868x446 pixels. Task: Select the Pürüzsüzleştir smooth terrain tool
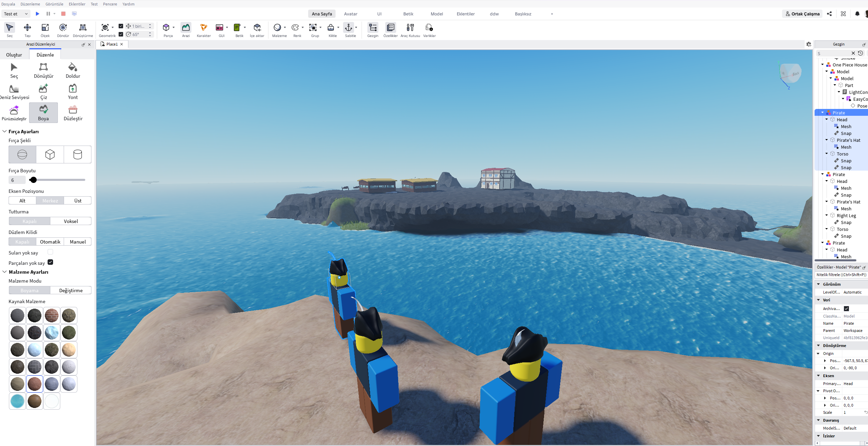click(14, 113)
